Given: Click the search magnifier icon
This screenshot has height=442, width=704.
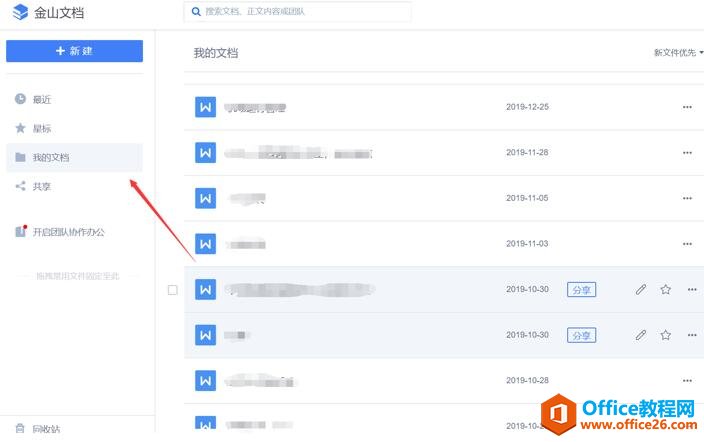Looking at the screenshot, I should (196, 12).
